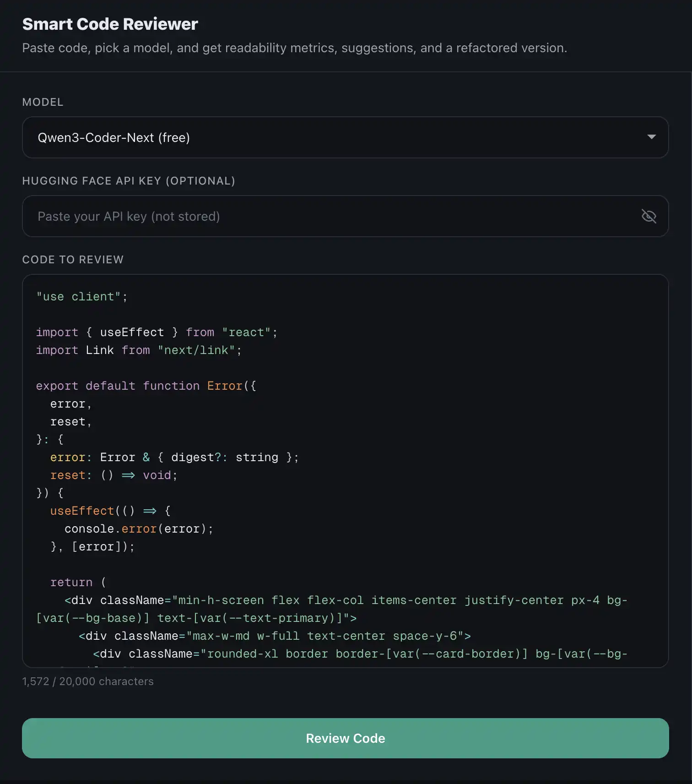This screenshot has height=784, width=692.
Task: Click the "max-w-md w-full" div line
Action: pos(275,636)
